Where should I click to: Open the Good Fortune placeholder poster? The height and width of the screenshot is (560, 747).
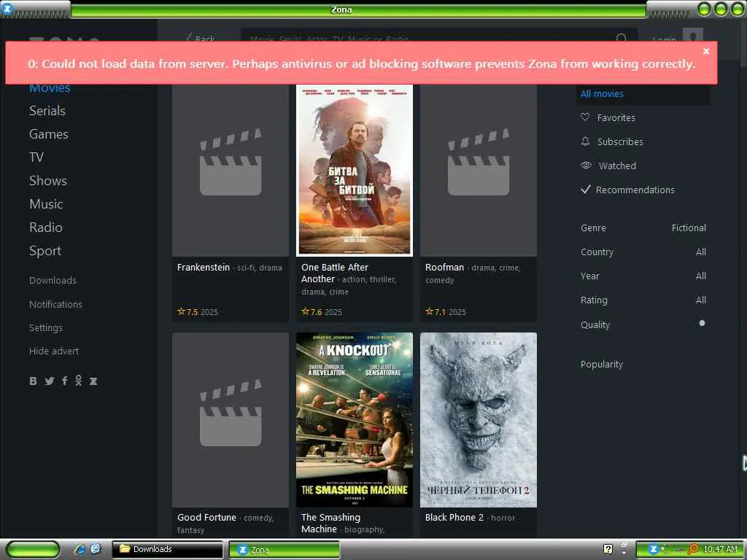click(231, 419)
